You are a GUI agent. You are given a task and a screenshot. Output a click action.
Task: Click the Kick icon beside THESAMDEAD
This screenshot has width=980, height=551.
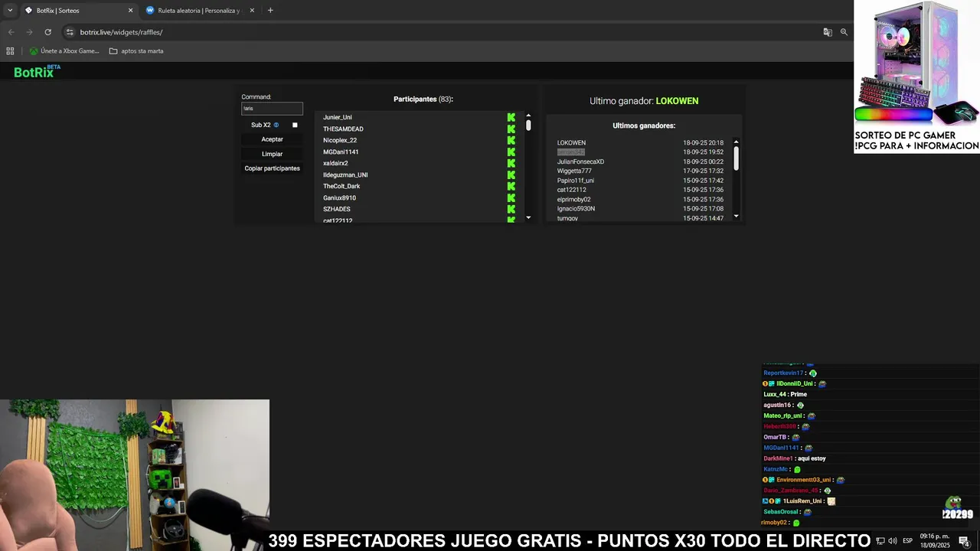pyautogui.click(x=511, y=129)
